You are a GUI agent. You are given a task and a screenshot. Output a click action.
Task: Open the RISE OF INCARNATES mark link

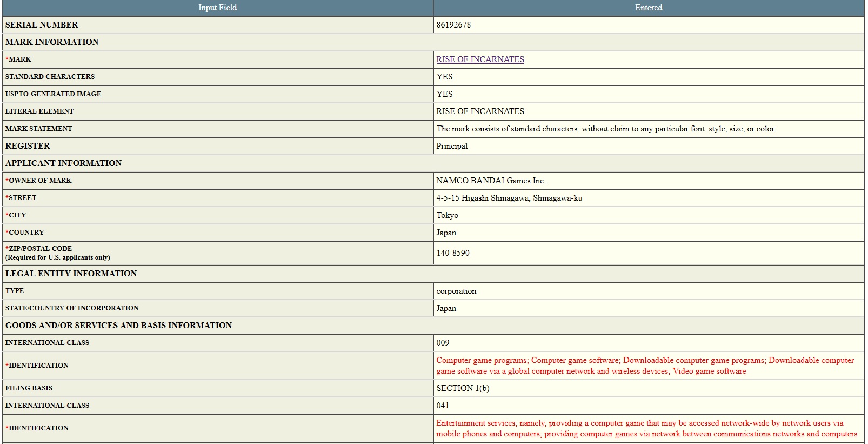point(480,59)
